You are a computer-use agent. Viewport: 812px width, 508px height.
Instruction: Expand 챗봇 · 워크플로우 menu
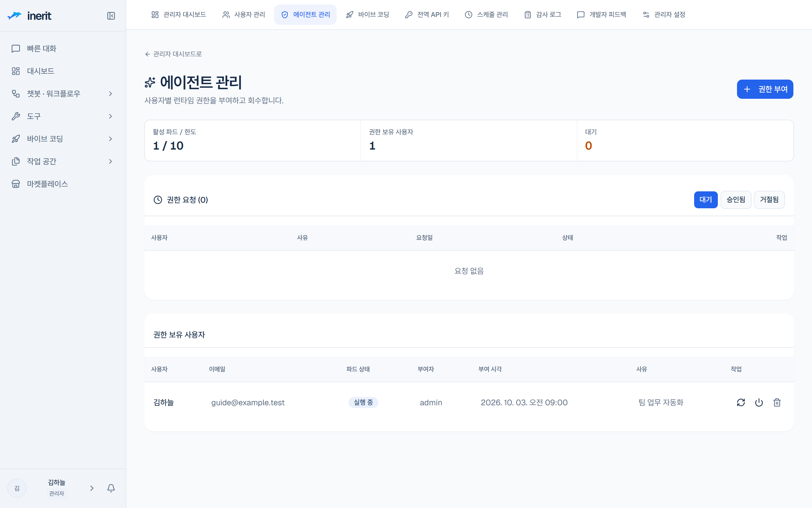[63, 93]
